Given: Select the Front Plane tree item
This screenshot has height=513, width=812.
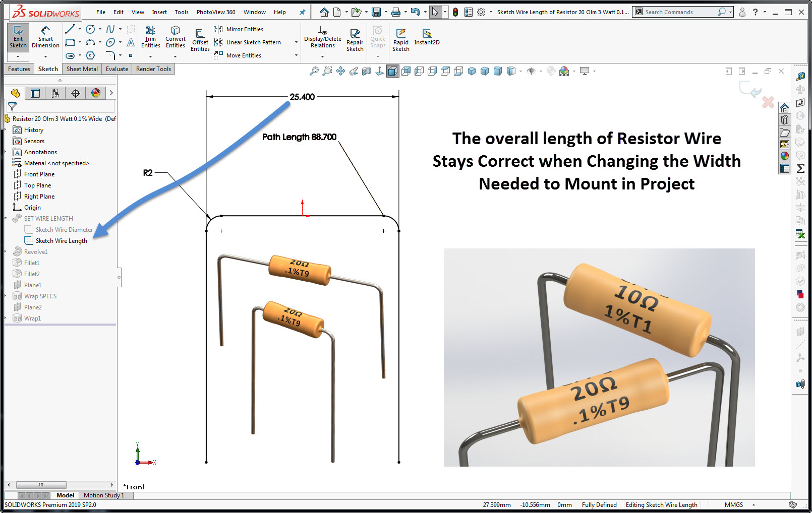Looking at the screenshot, I should pyautogui.click(x=39, y=174).
